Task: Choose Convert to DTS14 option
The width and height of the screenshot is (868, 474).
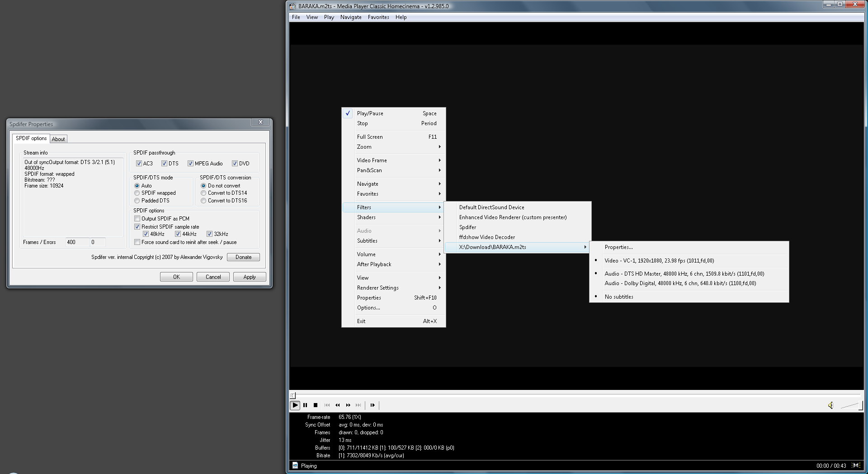Action: pos(203,193)
